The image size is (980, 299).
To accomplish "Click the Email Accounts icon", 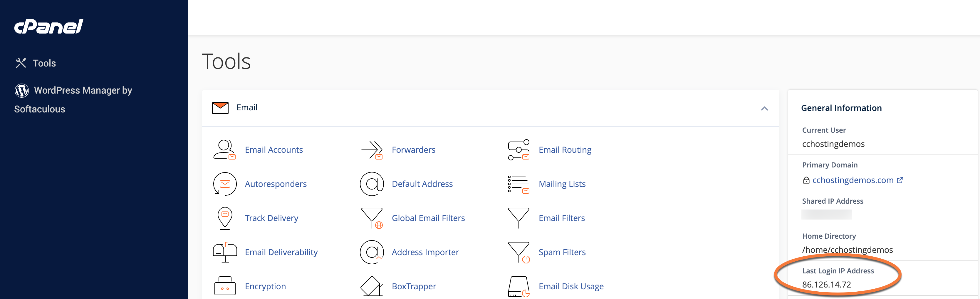I will [x=224, y=150].
